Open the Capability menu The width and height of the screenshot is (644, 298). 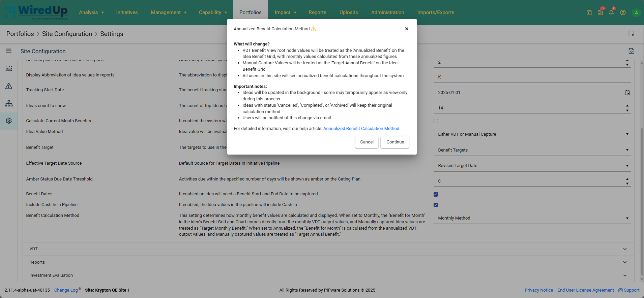click(213, 12)
